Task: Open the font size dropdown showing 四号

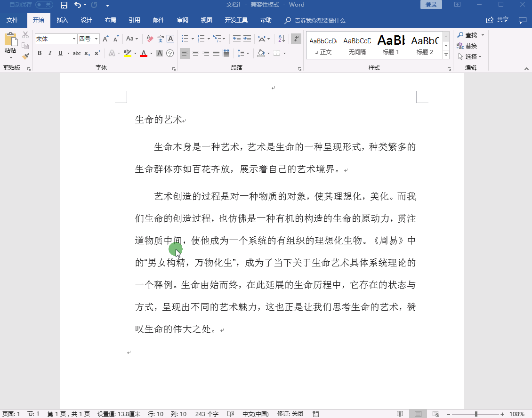Action: point(97,39)
